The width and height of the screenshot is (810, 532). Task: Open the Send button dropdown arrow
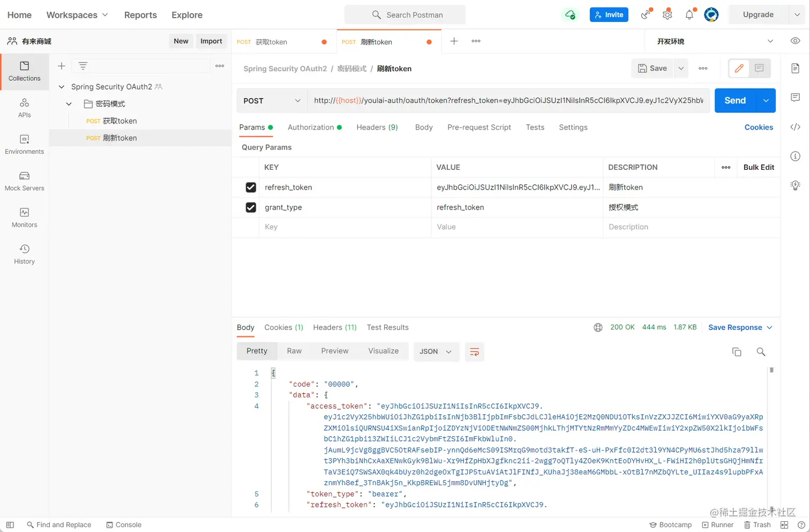coord(766,101)
